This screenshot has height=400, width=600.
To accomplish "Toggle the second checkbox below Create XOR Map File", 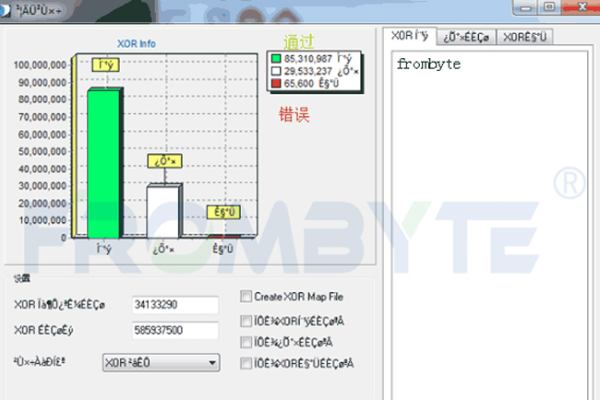I will point(246,321).
